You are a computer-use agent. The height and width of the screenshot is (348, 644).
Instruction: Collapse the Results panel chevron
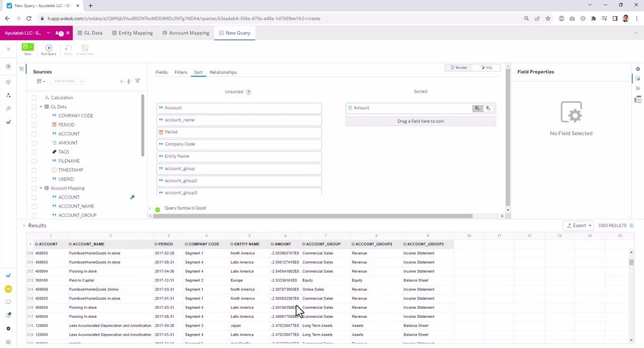pyautogui.click(x=24, y=225)
